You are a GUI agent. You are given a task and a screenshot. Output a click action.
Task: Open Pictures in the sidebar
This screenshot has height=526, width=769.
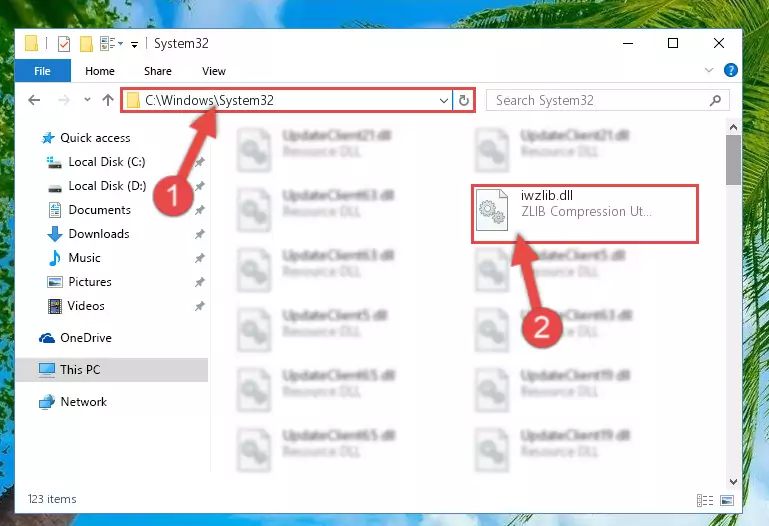point(90,282)
